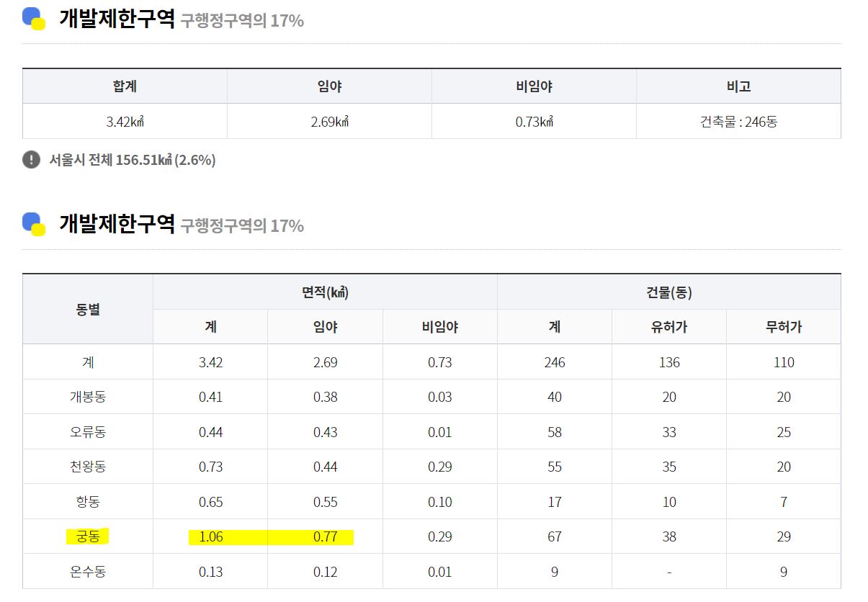
Task: Select the 무허가 column header
Action: (784, 326)
